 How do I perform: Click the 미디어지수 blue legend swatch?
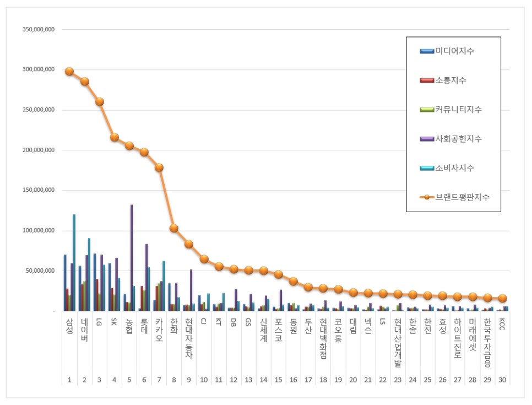pyautogui.click(x=426, y=51)
